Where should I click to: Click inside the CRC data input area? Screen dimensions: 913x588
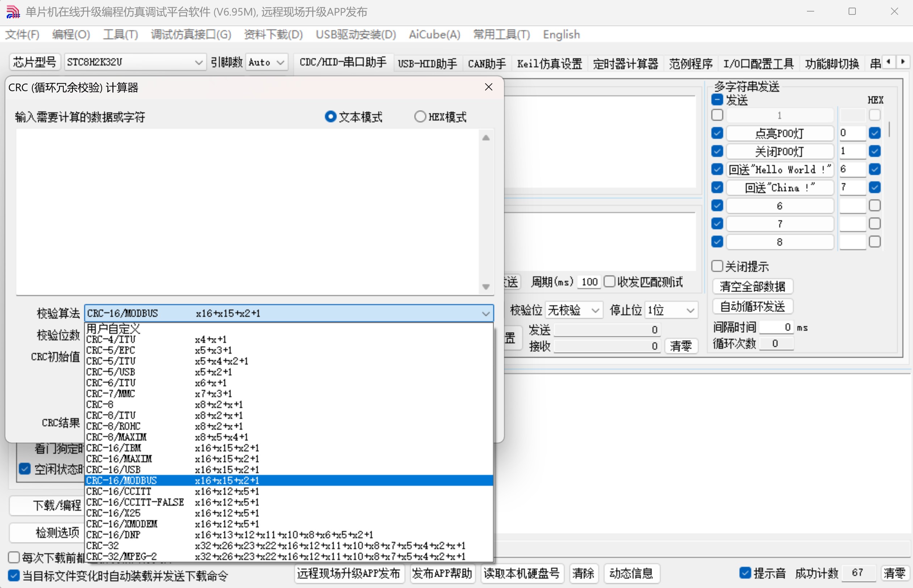247,212
